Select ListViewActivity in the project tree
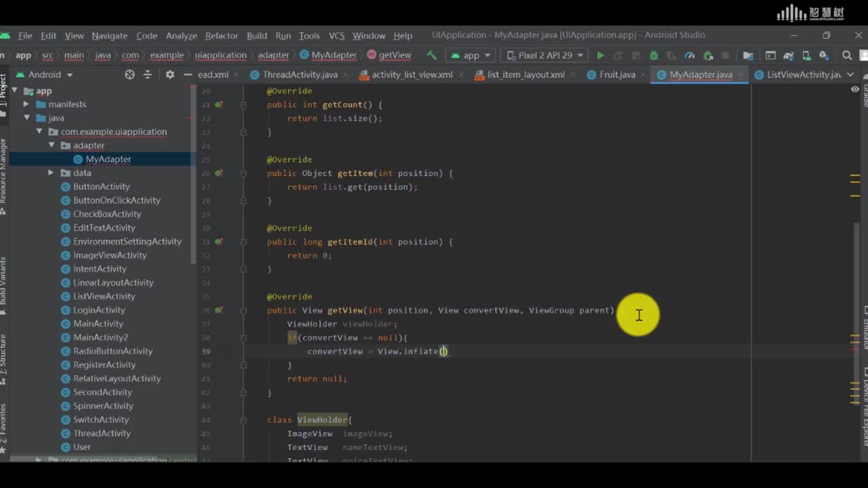This screenshot has height=488, width=868. (104, 296)
